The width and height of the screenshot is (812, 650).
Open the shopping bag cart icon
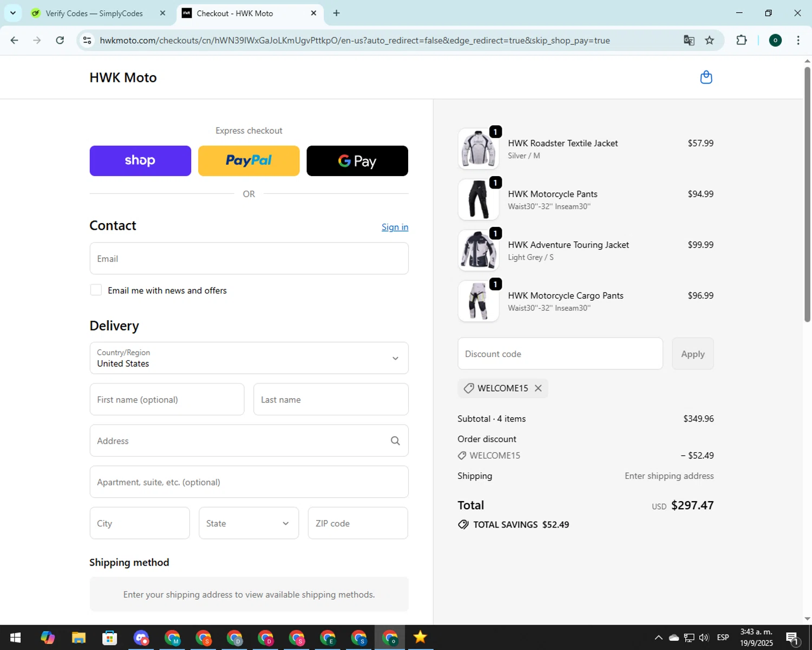coord(706,77)
